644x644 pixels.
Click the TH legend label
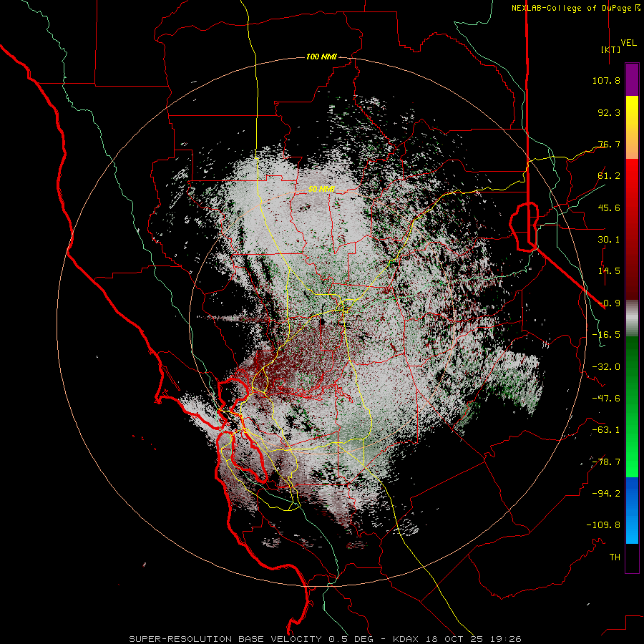click(x=615, y=557)
